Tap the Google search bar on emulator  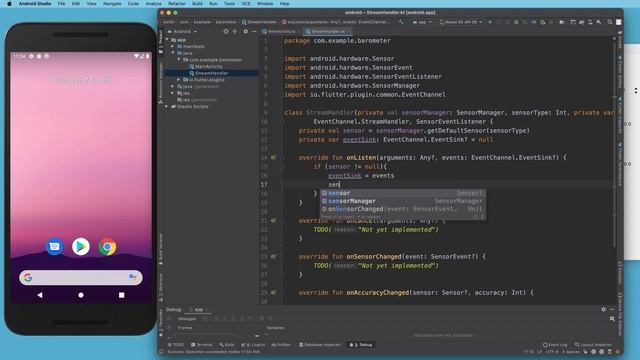point(81,278)
